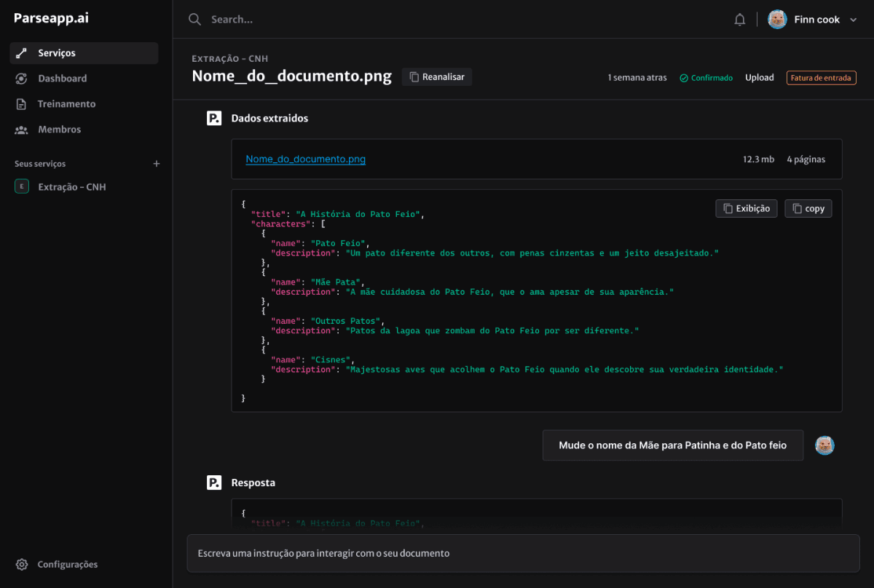Click the Reanalisar button
This screenshot has width=874, height=588.
(x=436, y=76)
